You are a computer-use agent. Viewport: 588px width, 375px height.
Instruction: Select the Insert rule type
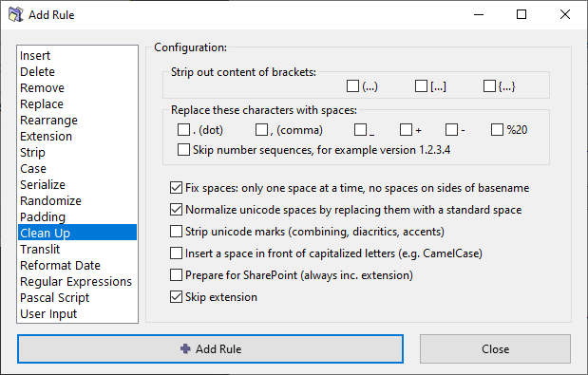point(77,55)
